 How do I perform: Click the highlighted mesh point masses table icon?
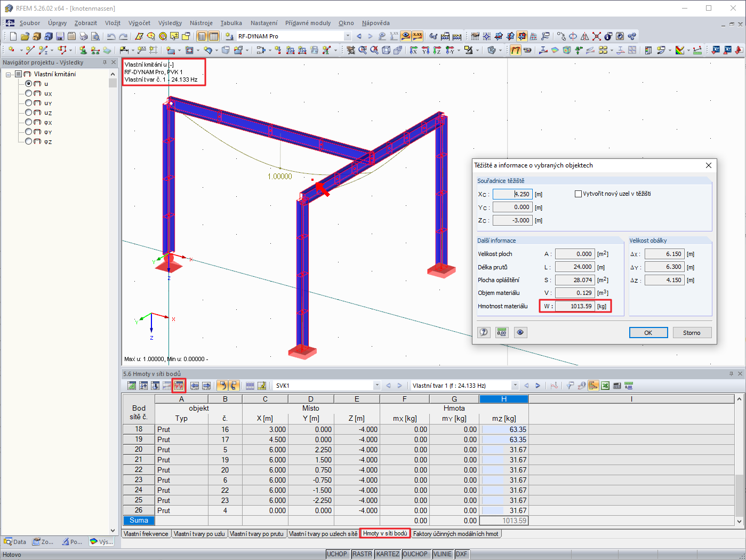(179, 386)
